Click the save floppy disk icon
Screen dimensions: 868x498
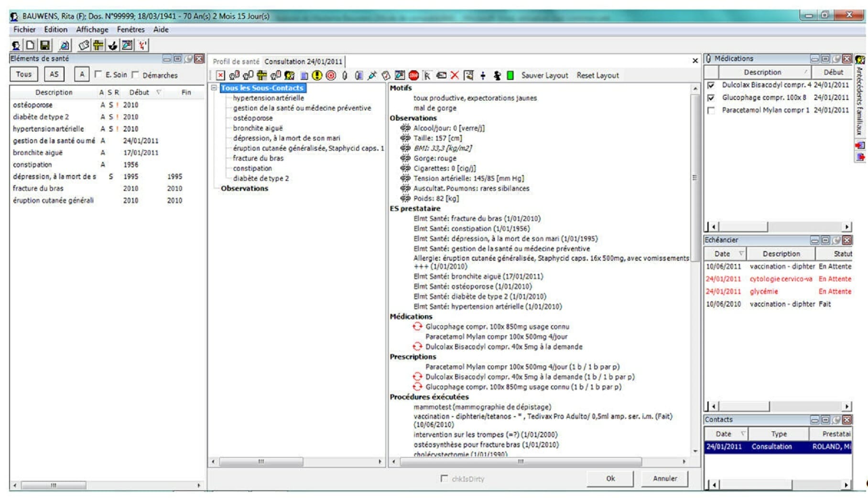coord(45,45)
